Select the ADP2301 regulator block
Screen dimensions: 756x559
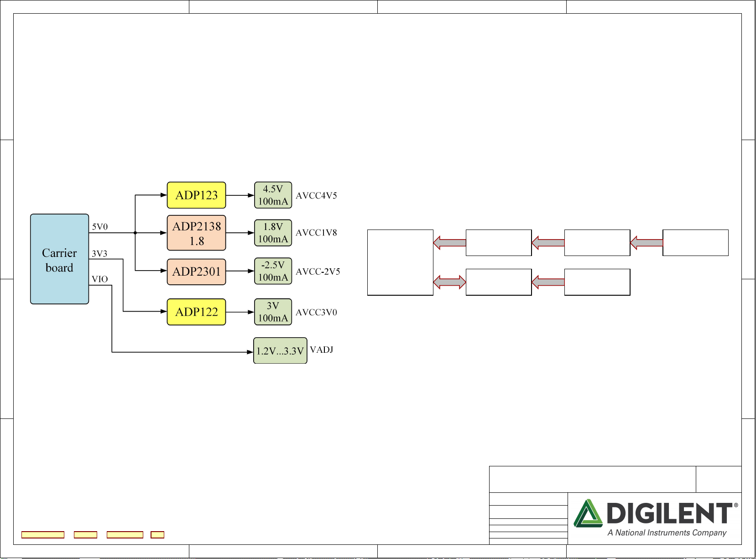click(x=196, y=272)
